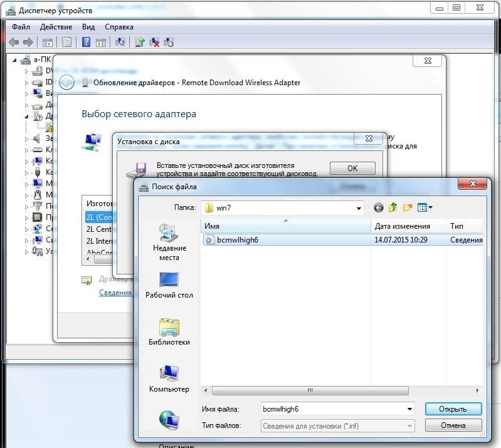Select the speaker sound devices icon in tree
The width and height of the screenshot is (501, 448).
(x=37, y=138)
